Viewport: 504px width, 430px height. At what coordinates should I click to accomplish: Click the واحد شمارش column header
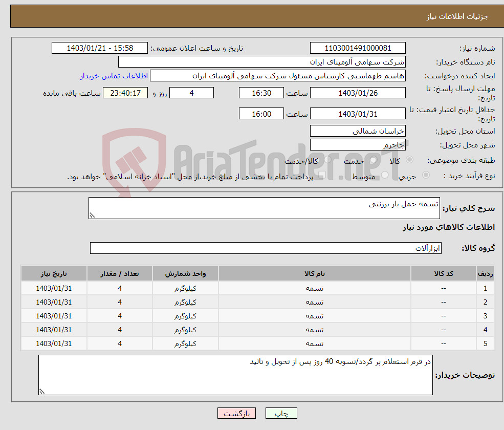tap(185, 274)
